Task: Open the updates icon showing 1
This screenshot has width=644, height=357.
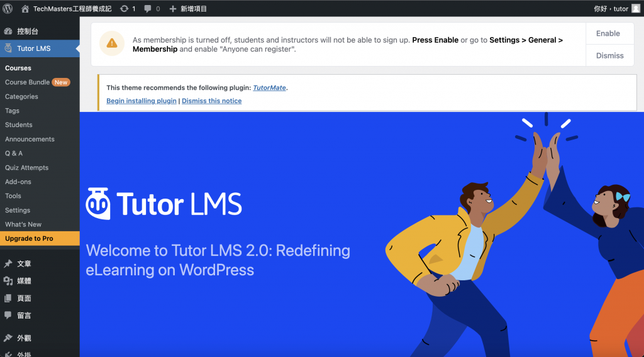Action: (124, 9)
